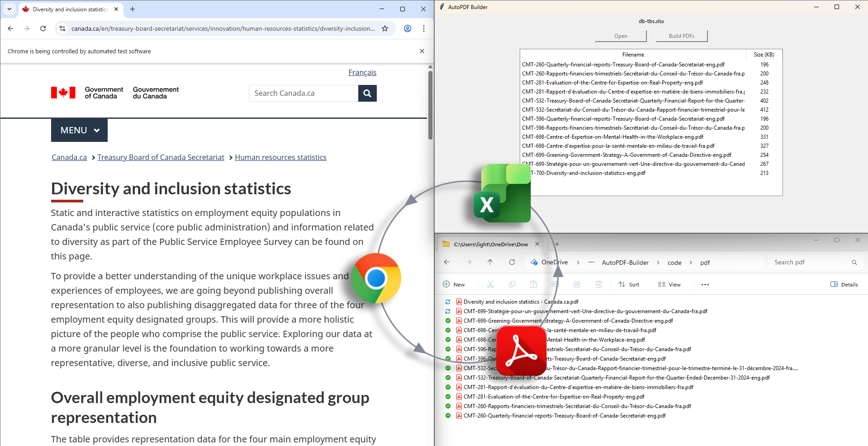Expand the MENU dropdown on Canada.ca
Image resolution: width=868 pixels, height=446 pixels.
click(79, 130)
